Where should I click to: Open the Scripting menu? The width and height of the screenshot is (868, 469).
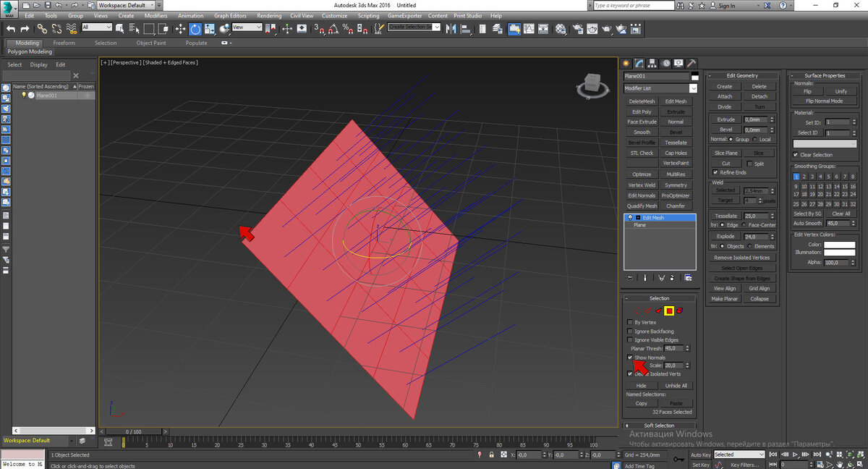tap(368, 15)
